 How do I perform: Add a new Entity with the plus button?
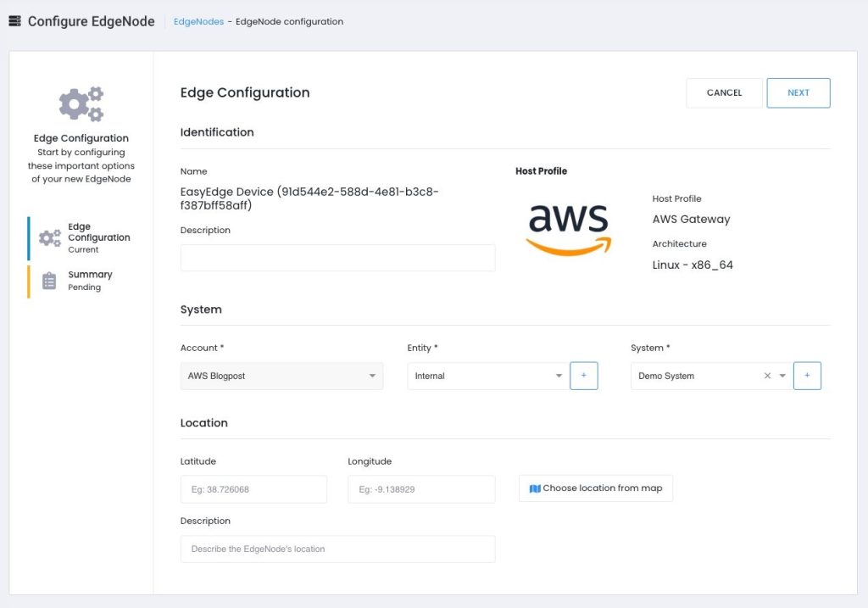[x=583, y=376]
